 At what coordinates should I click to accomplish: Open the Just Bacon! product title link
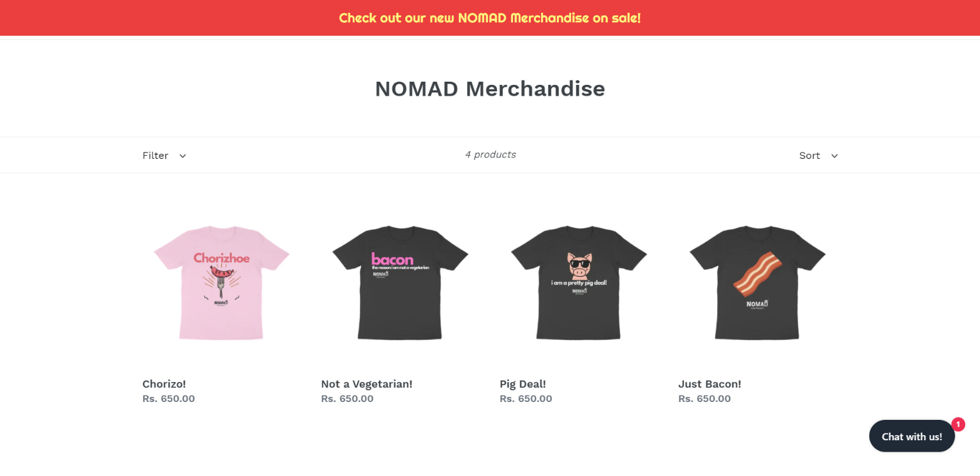pyautogui.click(x=709, y=384)
